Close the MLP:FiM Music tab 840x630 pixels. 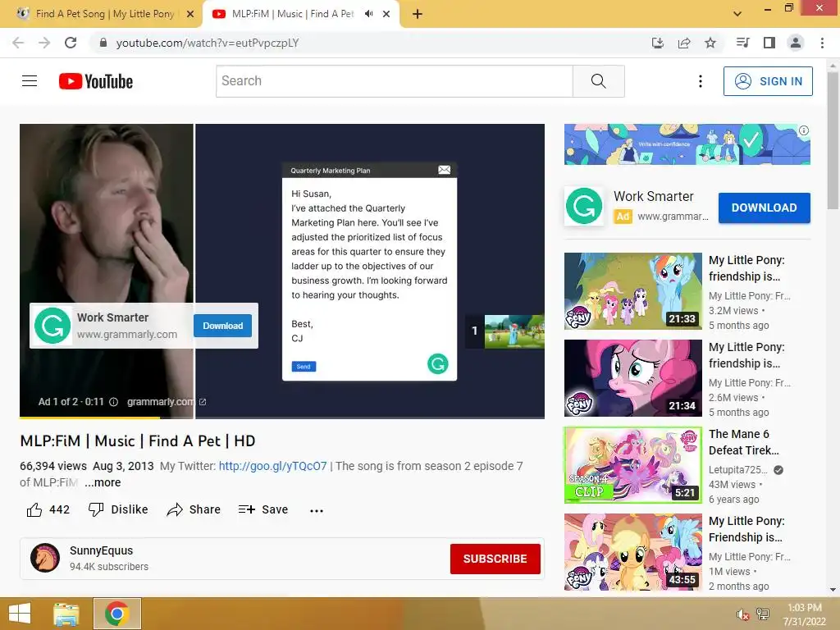pos(386,14)
